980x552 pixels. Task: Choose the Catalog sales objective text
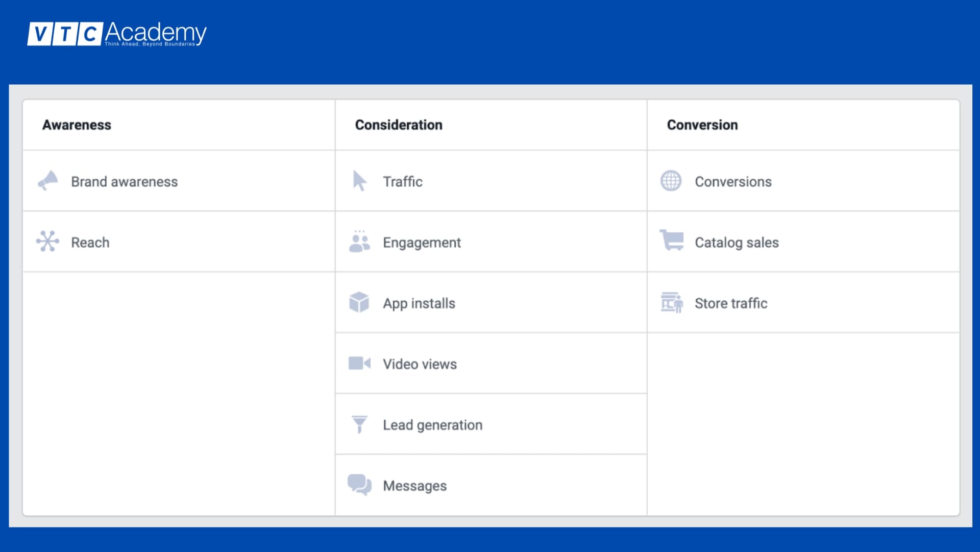click(737, 243)
